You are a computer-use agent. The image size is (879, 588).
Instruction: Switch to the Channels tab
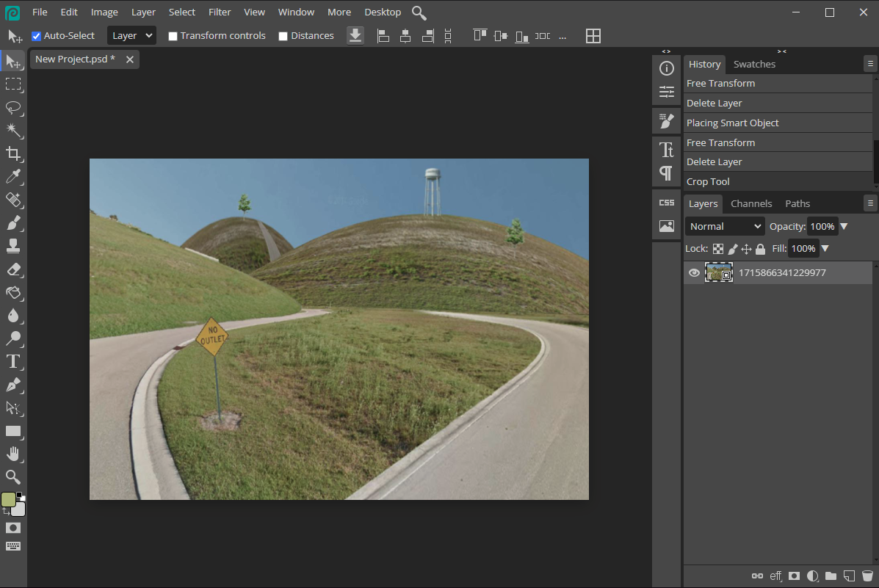click(751, 203)
